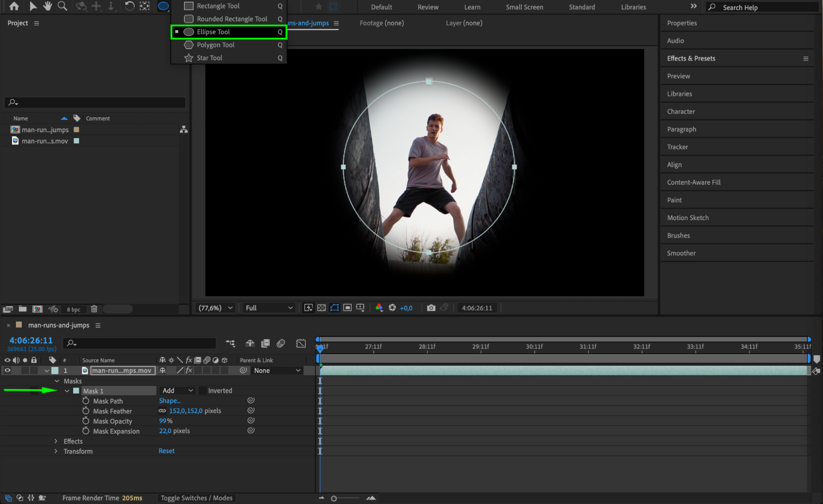Delete selected item with trash icon
This screenshot has height=504, width=823.
[x=94, y=309]
